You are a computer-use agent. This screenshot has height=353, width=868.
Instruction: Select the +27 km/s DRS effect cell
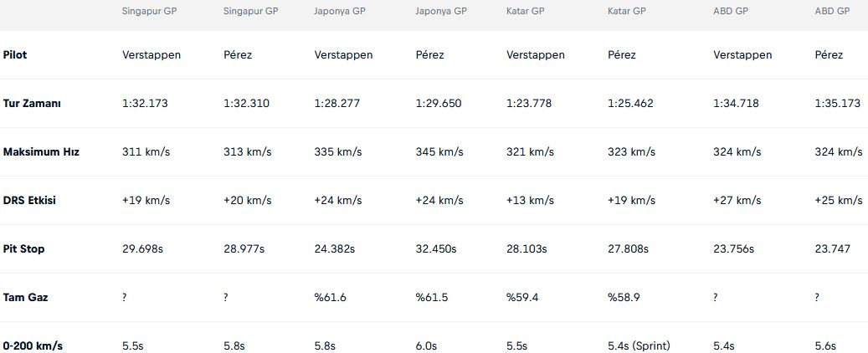tap(737, 201)
